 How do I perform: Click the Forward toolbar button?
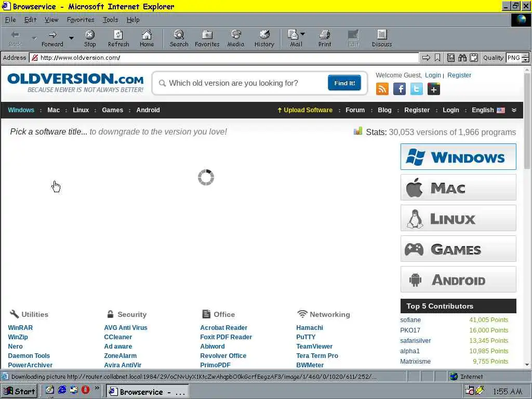click(52, 38)
